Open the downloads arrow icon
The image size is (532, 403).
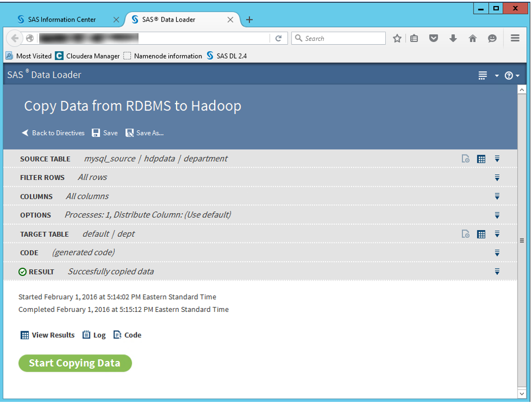pyautogui.click(x=453, y=38)
